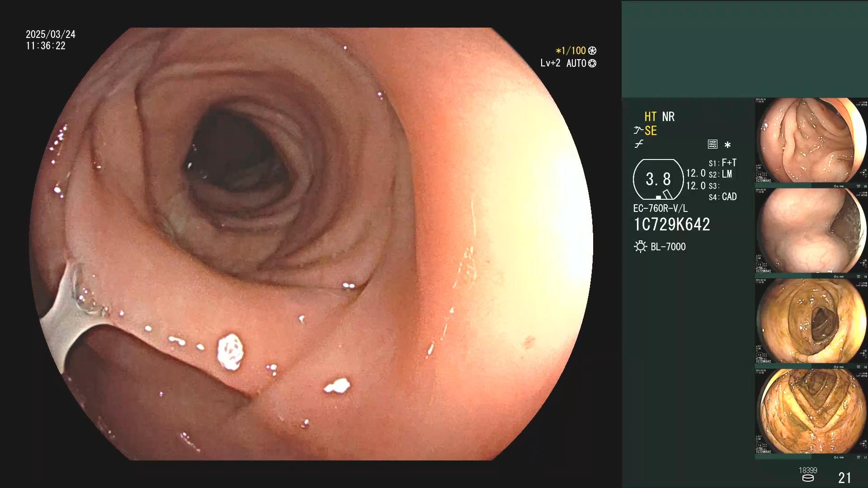Click the remaining storage count 18399
Viewport: 868px width, 488px height.
tap(807, 470)
